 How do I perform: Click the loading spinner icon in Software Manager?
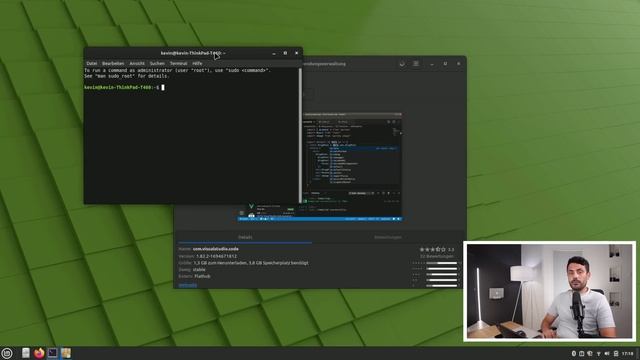(402, 64)
